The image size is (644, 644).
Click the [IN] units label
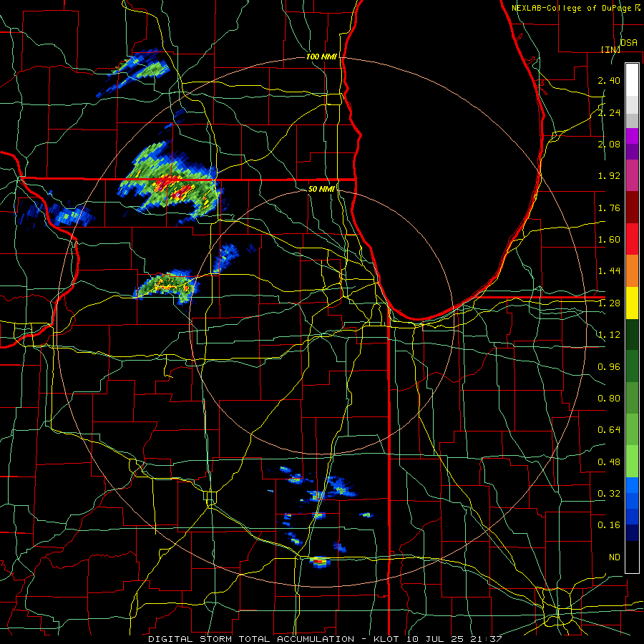[x=610, y=49]
